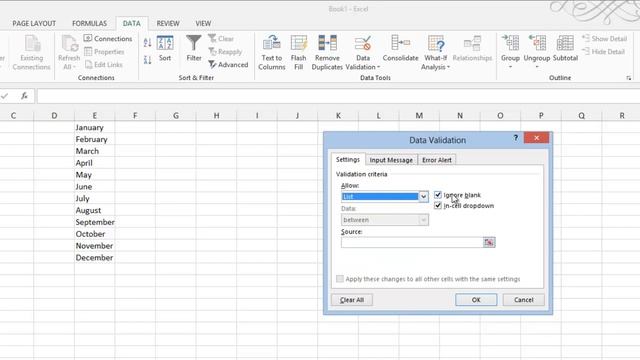
Task: Expand the Ungroup dropdown arrow
Action: (537, 67)
